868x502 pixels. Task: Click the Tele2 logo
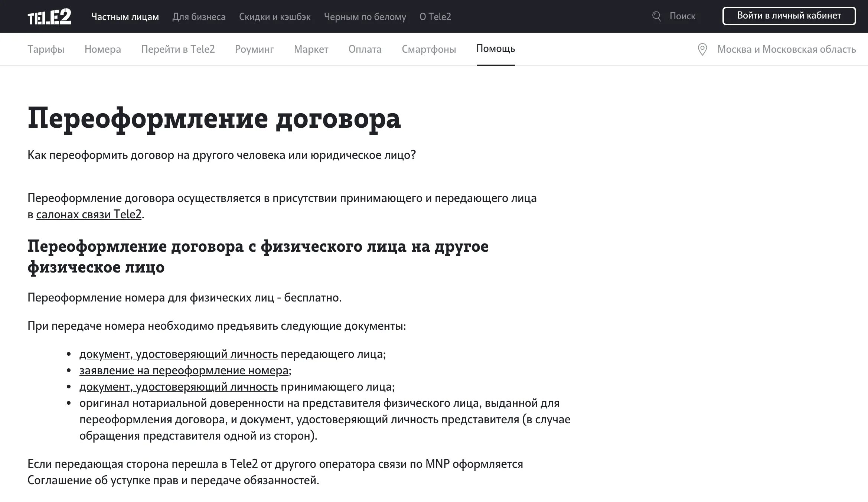point(49,17)
